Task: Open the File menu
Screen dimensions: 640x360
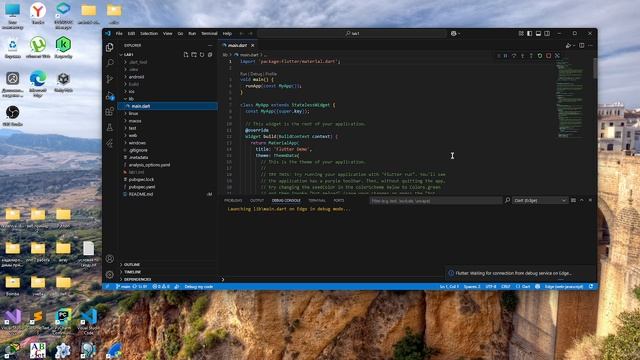Action: point(119,33)
